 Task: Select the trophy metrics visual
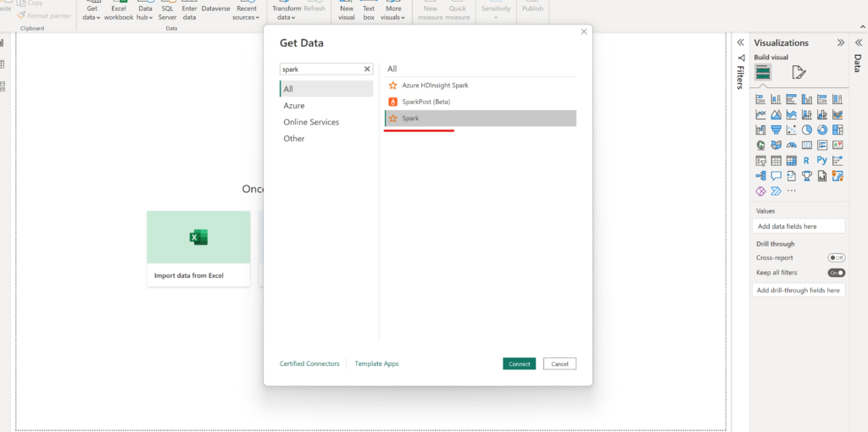807,176
